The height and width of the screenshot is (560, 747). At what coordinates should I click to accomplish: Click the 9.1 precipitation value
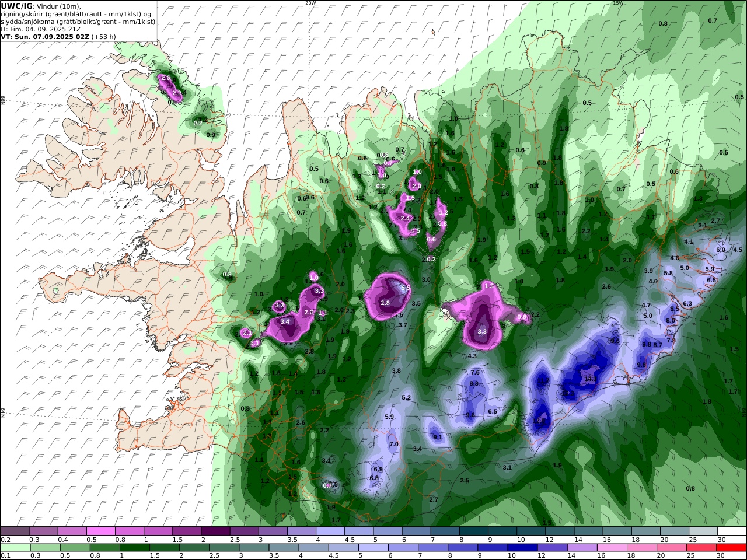(x=438, y=437)
